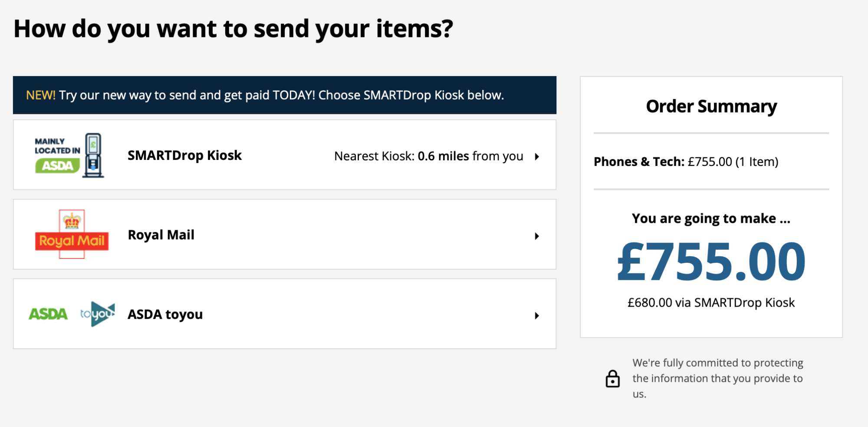The height and width of the screenshot is (427, 868).
Task: Choose Royal Mail as sending method
Action: pos(161,235)
